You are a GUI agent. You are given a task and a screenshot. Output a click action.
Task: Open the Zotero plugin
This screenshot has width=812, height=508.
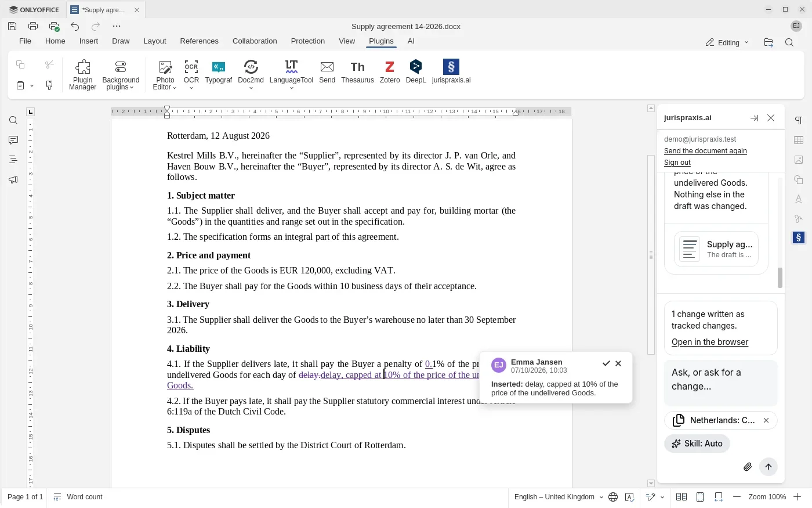pyautogui.click(x=390, y=72)
